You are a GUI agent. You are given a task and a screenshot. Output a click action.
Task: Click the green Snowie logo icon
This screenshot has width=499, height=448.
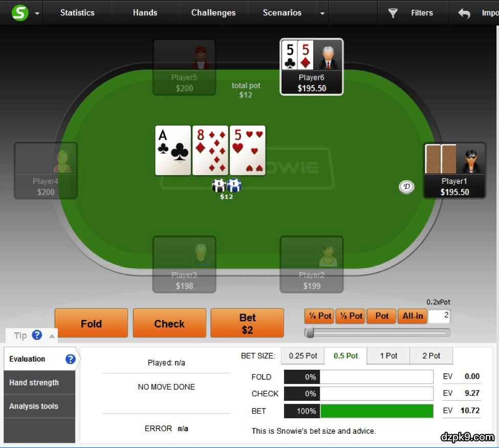[20, 13]
